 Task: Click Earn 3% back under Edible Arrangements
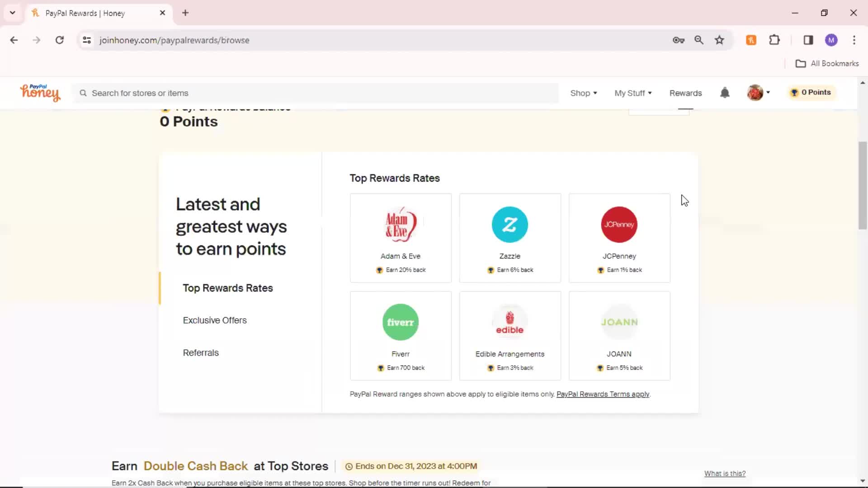pos(510,368)
